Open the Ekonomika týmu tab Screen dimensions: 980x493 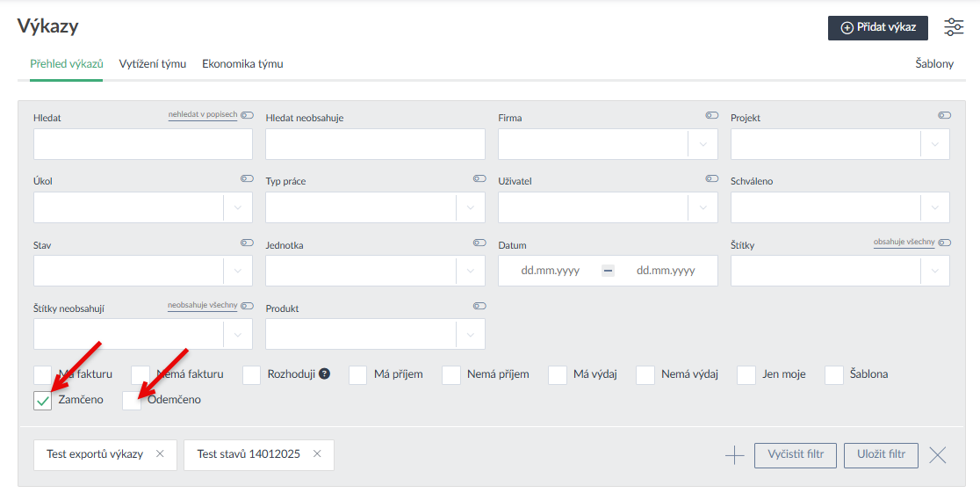[242, 64]
